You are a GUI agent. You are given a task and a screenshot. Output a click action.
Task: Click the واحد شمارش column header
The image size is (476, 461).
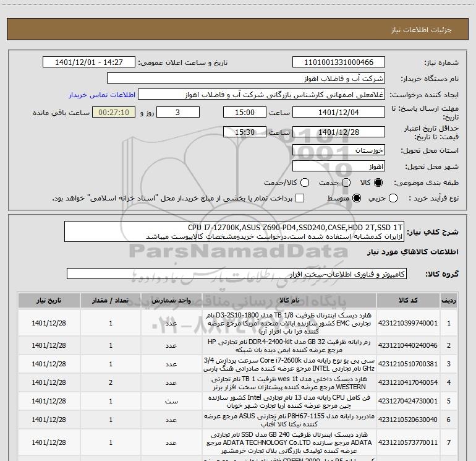[171, 300]
